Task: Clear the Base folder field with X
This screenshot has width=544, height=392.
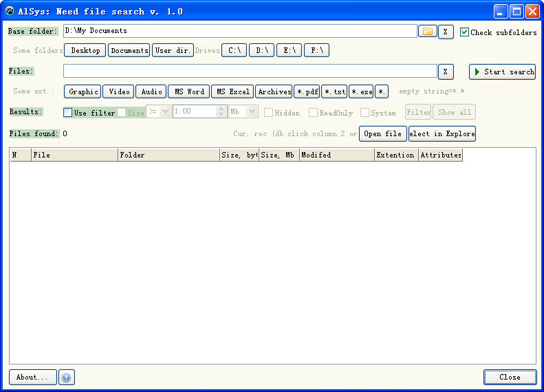Action: (x=446, y=32)
